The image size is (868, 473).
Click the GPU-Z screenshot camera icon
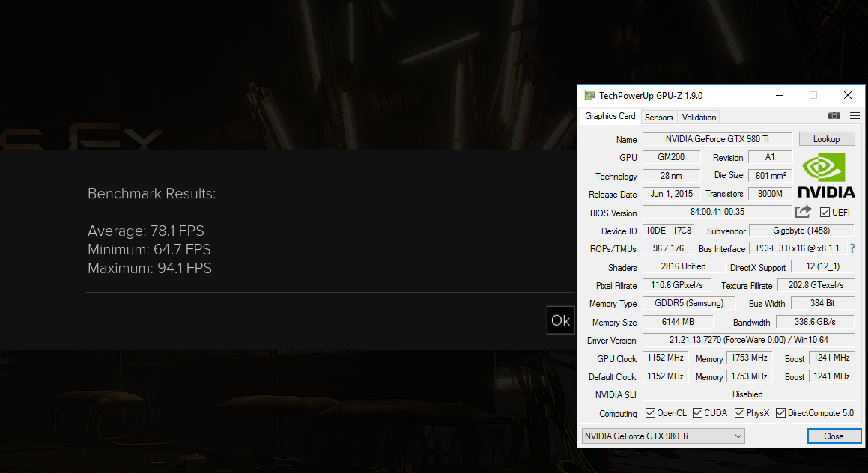coord(834,115)
